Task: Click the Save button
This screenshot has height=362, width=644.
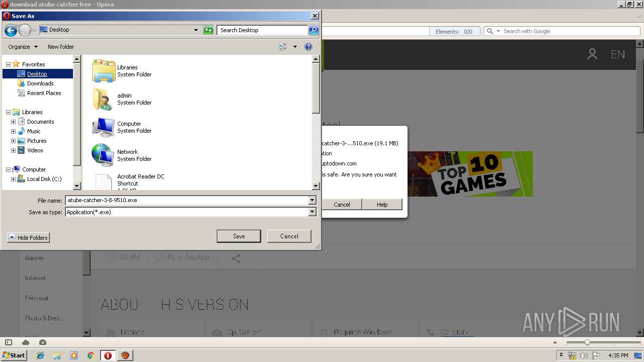Action: tap(238, 236)
